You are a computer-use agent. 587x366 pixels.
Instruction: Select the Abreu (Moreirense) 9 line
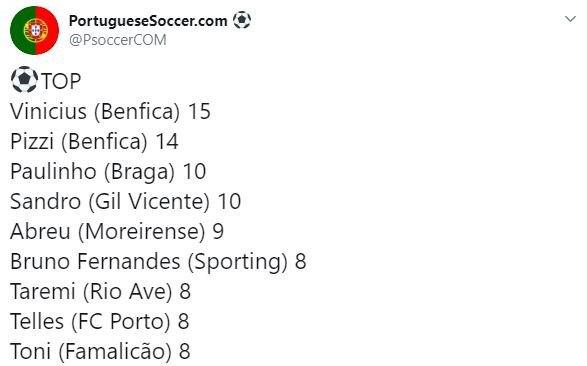point(117,231)
